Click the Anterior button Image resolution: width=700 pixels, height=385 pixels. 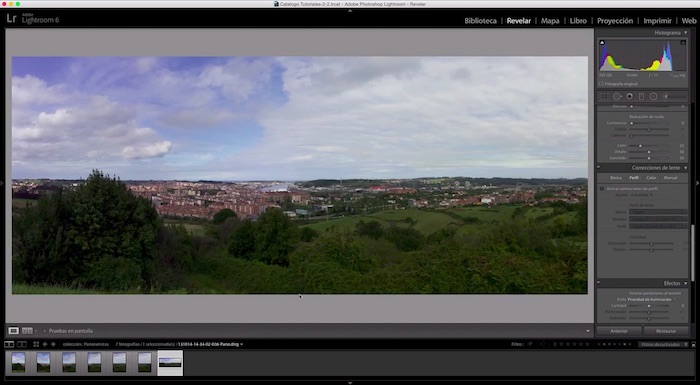point(619,331)
